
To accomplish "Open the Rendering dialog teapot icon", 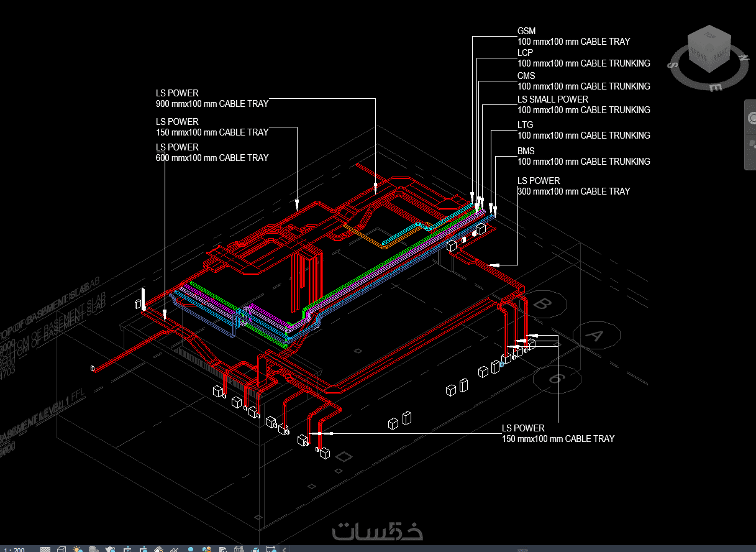I will (111, 550).
